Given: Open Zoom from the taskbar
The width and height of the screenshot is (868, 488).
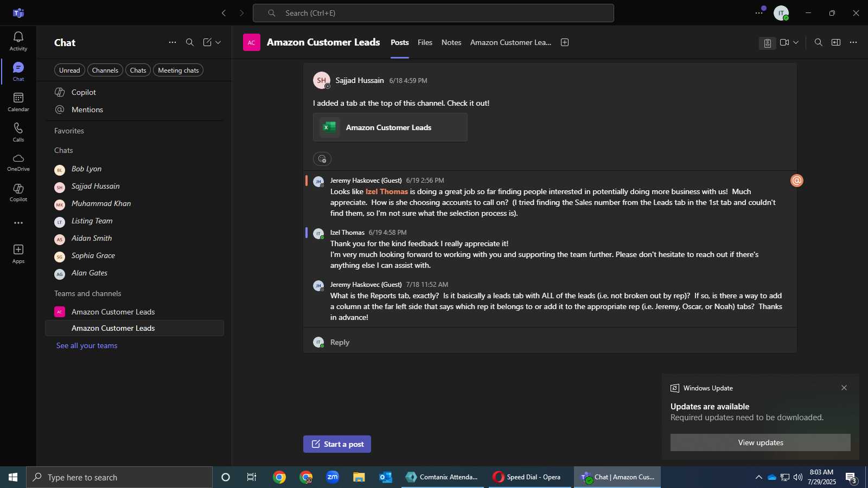Looking at the screenshot, I should point(333,477).
